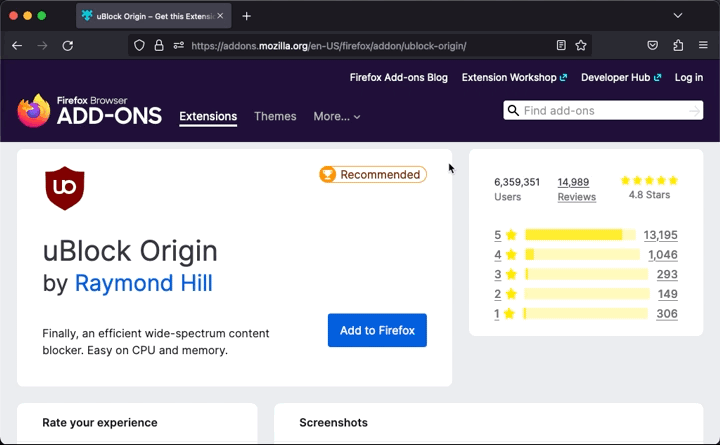Open the 14,989 Reviews link
The width and height of the screenshot is (720, 445).
577,189
